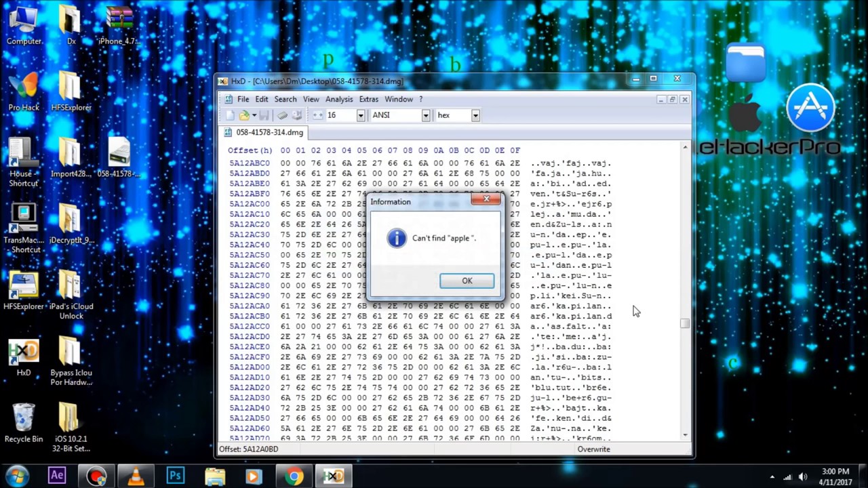The width and height of the screenshot is (868, 488).
Task: Click OK in the Information dialog
Action: (x=467, y=281)
